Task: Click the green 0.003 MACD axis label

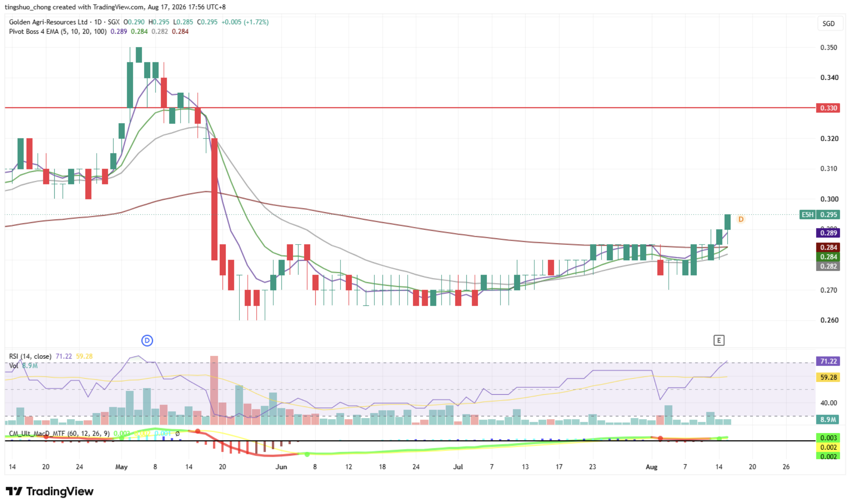Action: [828, 438]
